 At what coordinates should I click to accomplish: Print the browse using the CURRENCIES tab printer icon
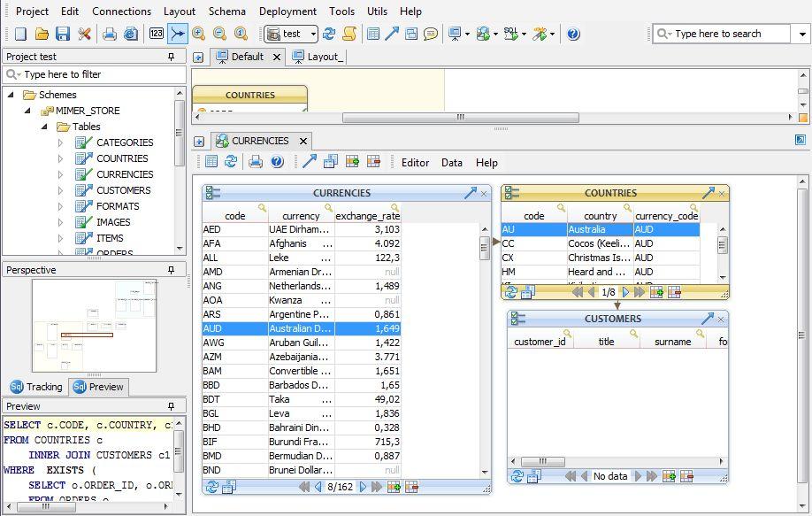(x=256, y=162)
